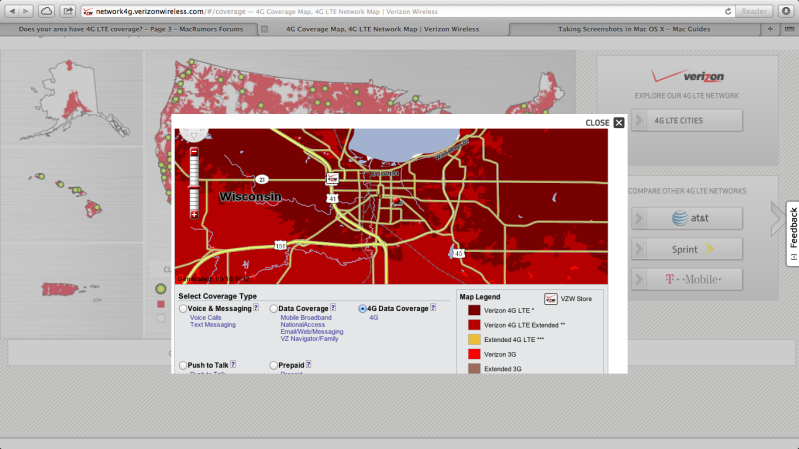Screen dimensions: 799x449
Task: Open the Downloads toolbar icon
Action: click(786, 11)
